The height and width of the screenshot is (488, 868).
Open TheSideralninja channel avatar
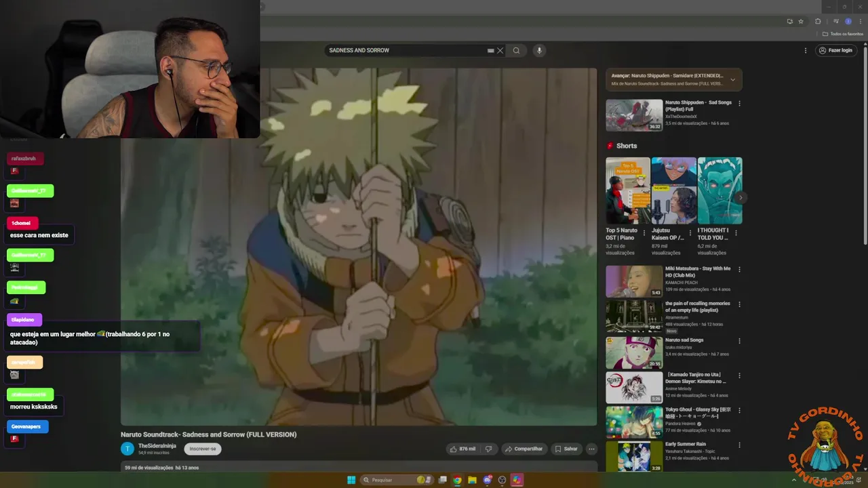127,449
